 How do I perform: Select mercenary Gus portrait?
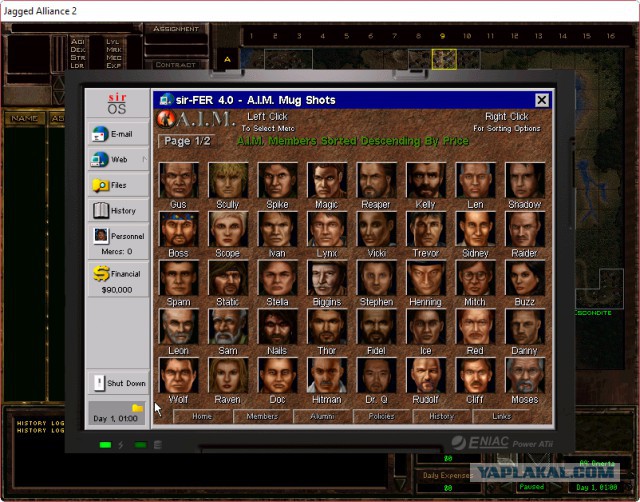coord(178,180)
